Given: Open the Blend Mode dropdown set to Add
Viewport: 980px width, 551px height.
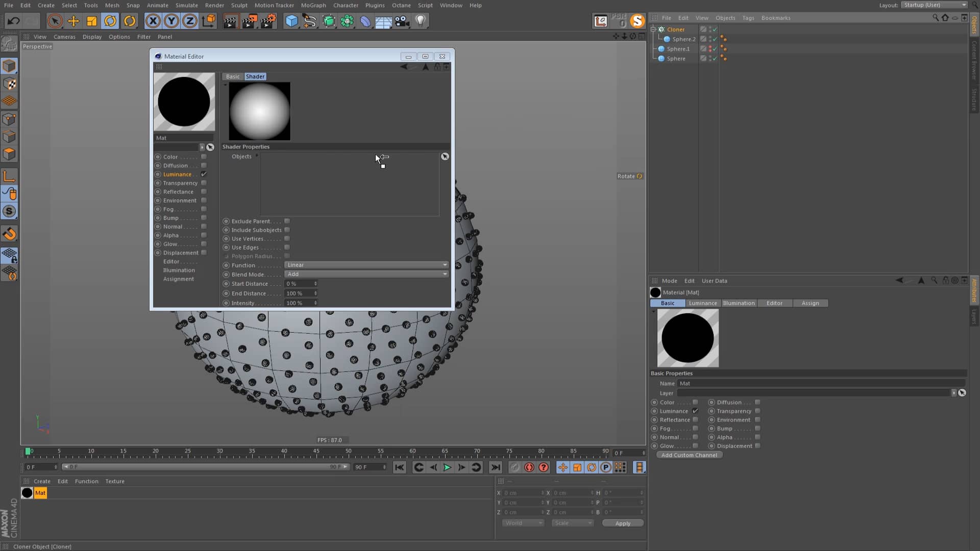Looking at the screenshot, I should [366, 274].
